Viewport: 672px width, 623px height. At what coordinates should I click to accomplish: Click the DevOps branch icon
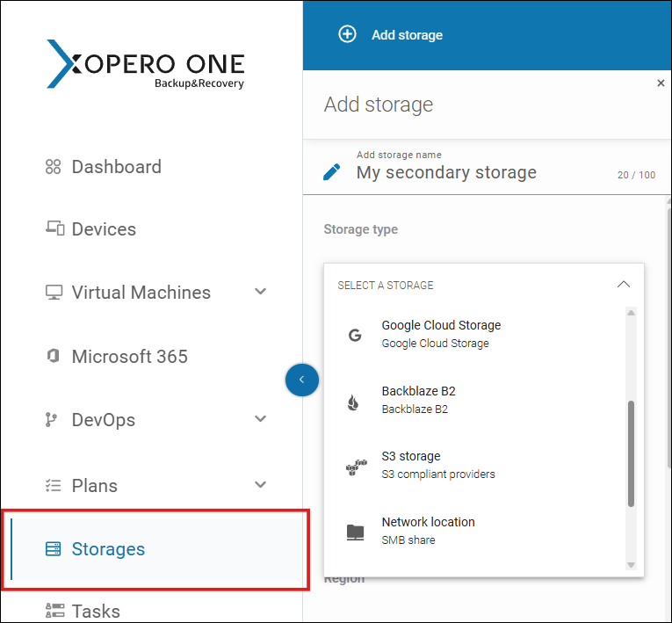pyautogui.click(x=51, y=420)
